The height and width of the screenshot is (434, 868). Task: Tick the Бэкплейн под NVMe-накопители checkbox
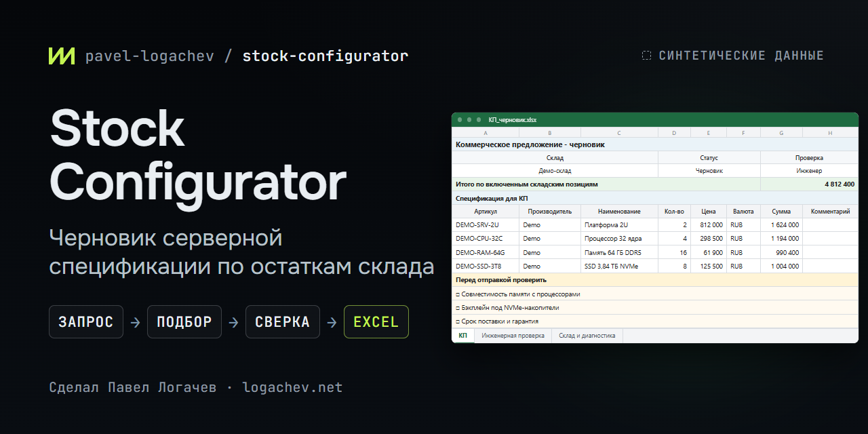click(458, 308)
